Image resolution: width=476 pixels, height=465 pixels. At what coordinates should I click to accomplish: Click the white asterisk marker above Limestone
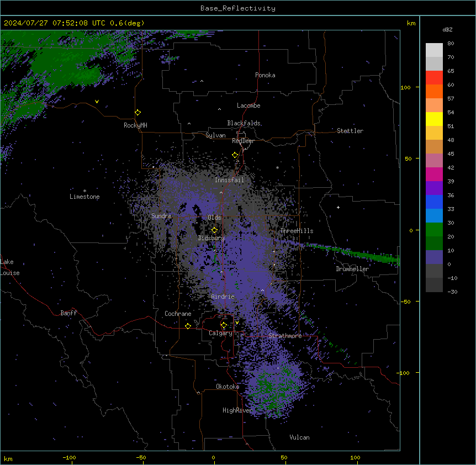pyautogui.click(x=84, y=191)
